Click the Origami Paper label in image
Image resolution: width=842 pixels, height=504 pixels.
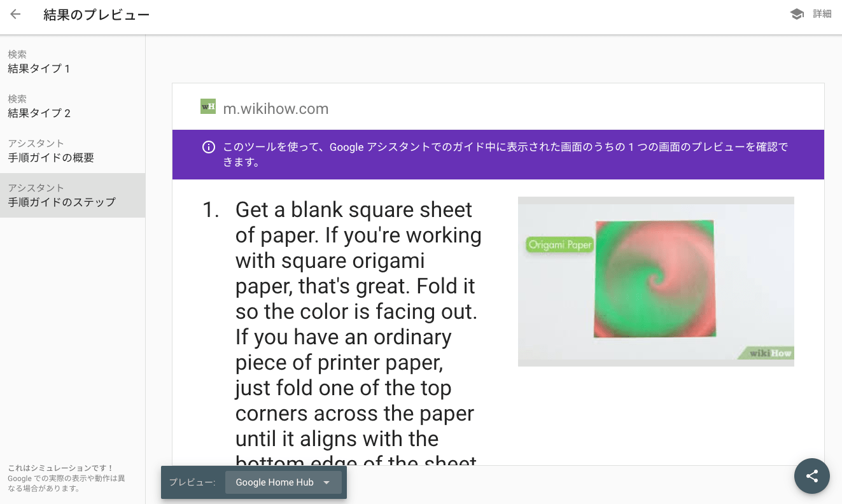click(x=559, y=245)
